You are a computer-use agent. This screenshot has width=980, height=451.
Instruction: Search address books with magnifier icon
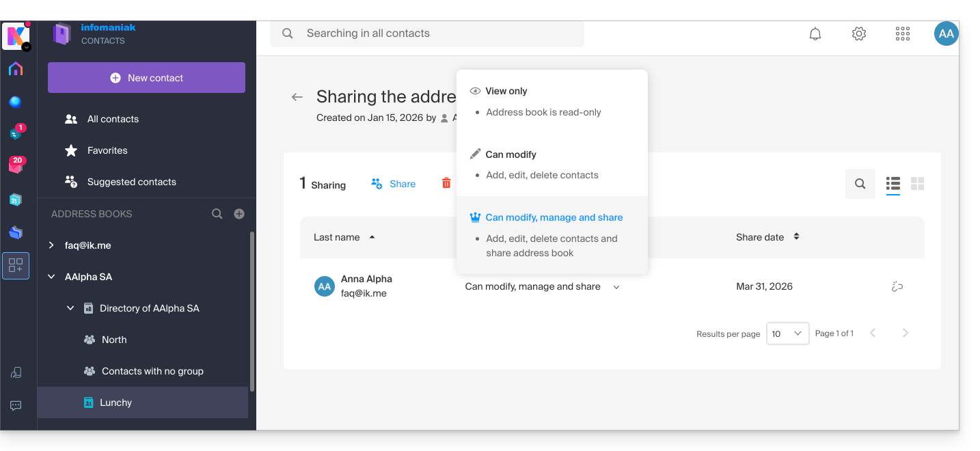[217, 214]
